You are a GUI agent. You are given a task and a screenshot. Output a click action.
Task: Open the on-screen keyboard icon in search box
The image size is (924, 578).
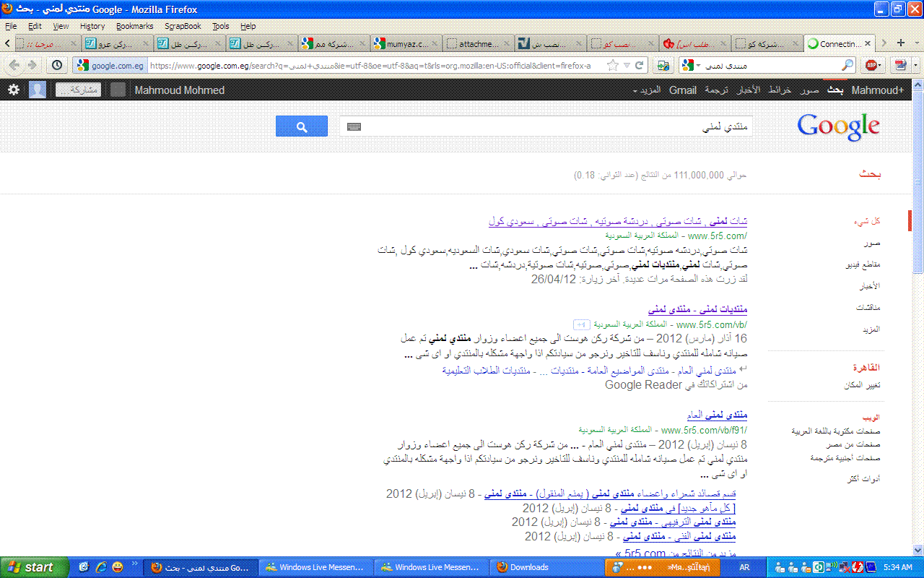(354, 126)
